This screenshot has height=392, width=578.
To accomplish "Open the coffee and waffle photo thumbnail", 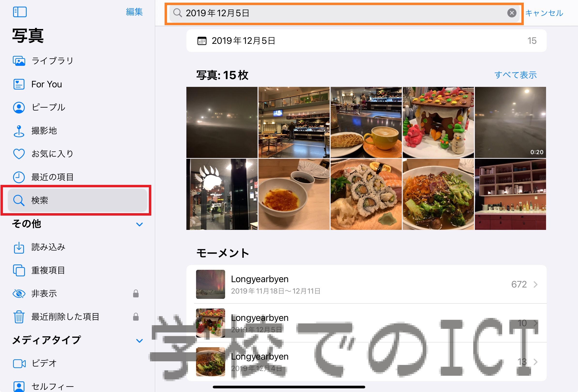I will click(x=366, y=122).
